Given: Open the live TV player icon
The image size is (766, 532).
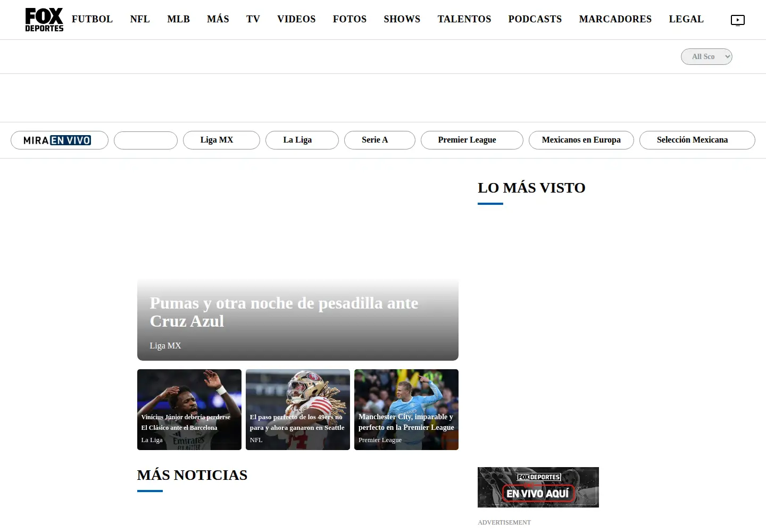Looking at the screenshot, I should (738, 20).
